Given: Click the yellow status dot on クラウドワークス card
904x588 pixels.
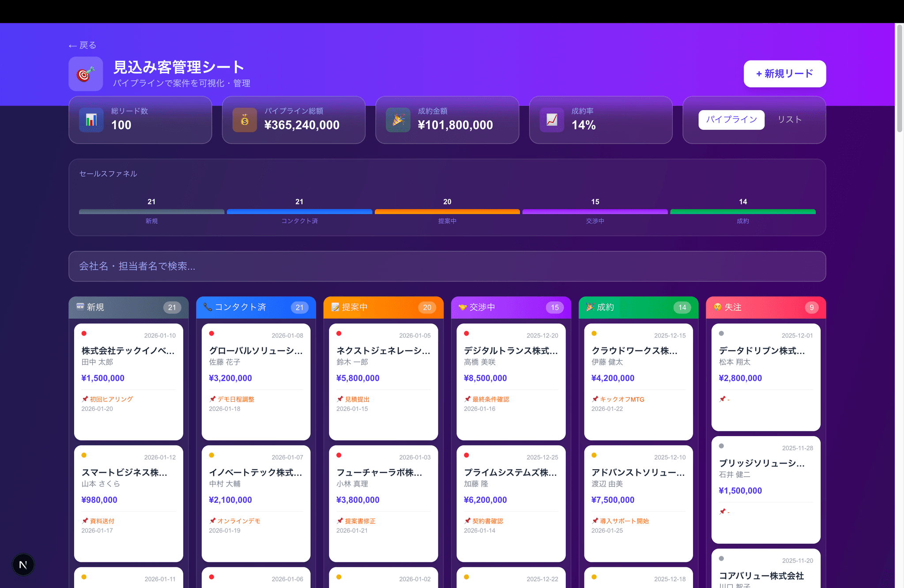Looking at the screenshot, I should [x=594, y=333].
